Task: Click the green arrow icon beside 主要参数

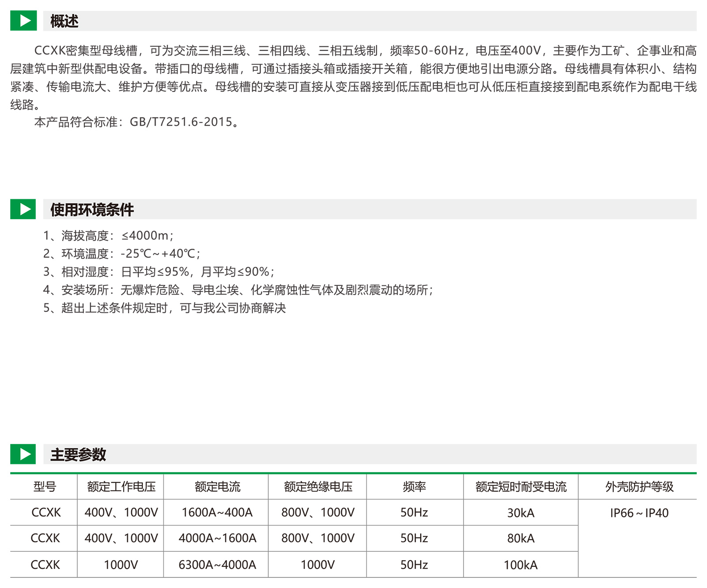Action: 23,454
